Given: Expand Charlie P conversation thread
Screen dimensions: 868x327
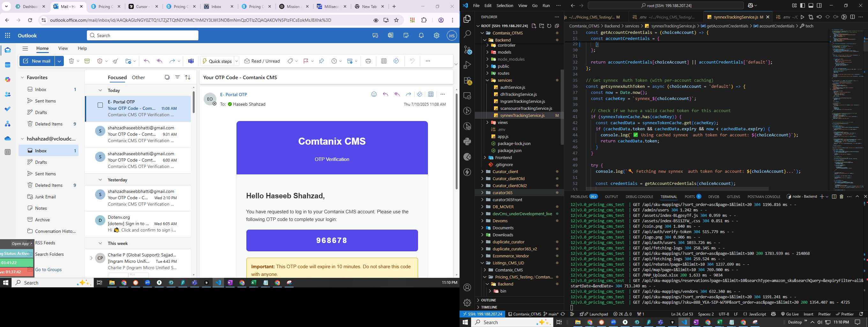Looking at the screenshot, I should click(x=91, y=258).
